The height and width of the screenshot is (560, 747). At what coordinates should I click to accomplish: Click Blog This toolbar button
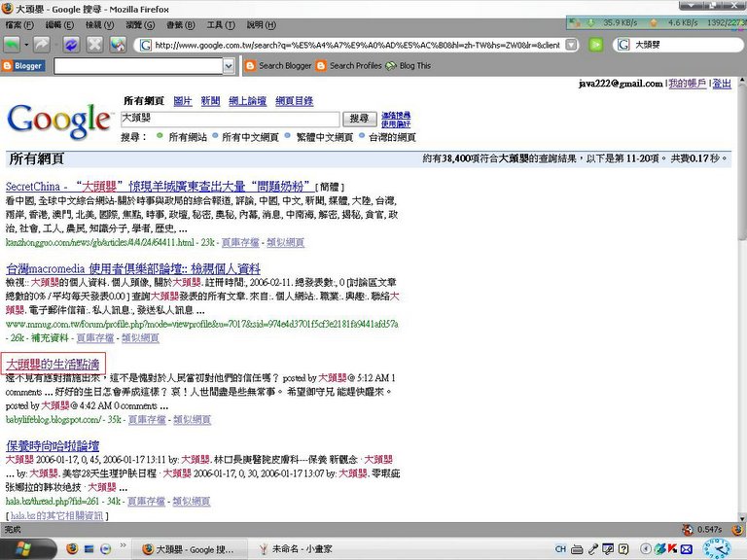point(409,66)
